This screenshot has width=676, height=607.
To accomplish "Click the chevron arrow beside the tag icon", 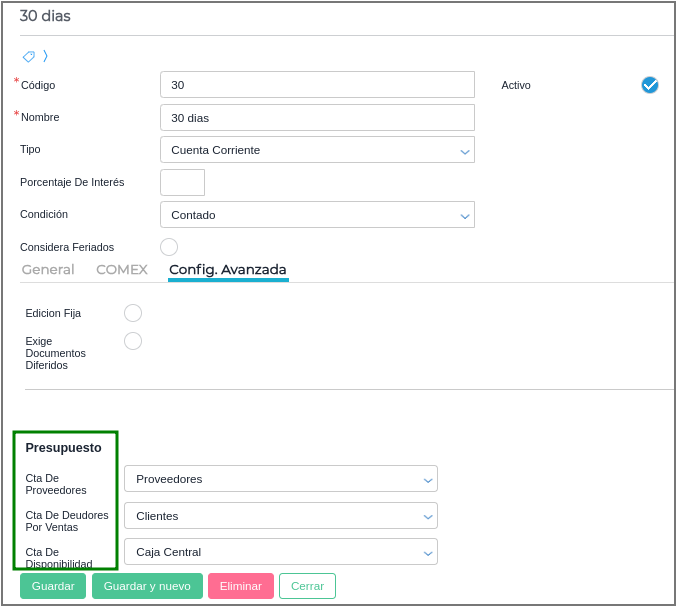I will pyautogui.click(x=45, y=56).
